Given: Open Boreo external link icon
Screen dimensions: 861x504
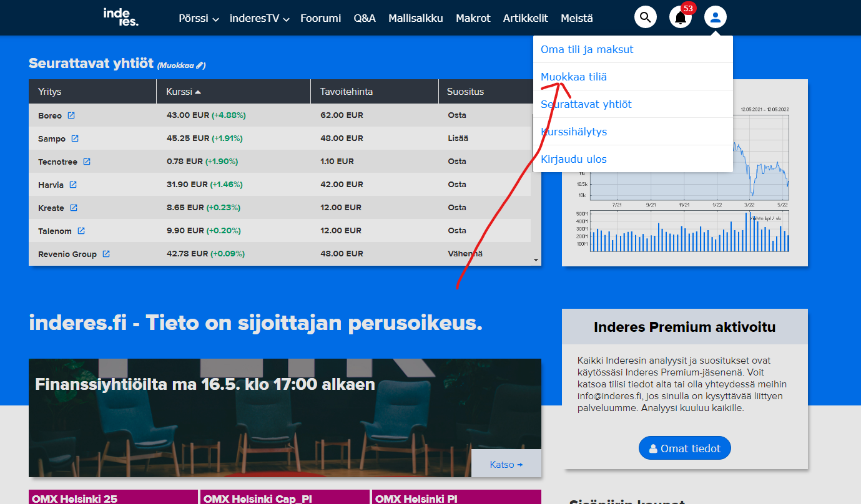Looking at the screenshot, I should coord(71,115).
